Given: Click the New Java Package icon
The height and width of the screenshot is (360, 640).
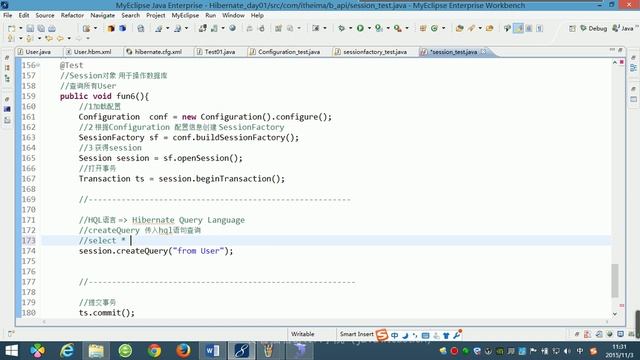Looking at the screenshot, I should point(423,28).
